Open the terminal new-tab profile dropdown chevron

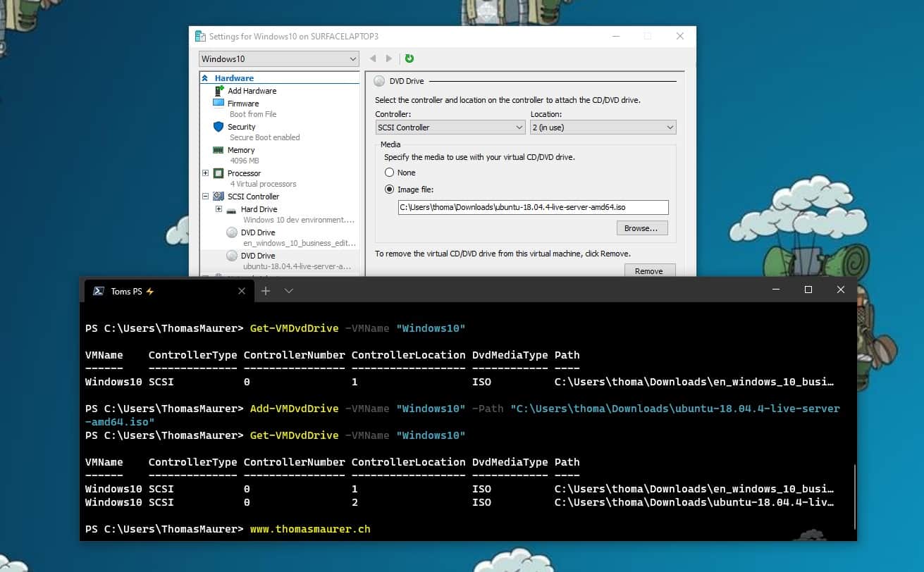point(288,291)
